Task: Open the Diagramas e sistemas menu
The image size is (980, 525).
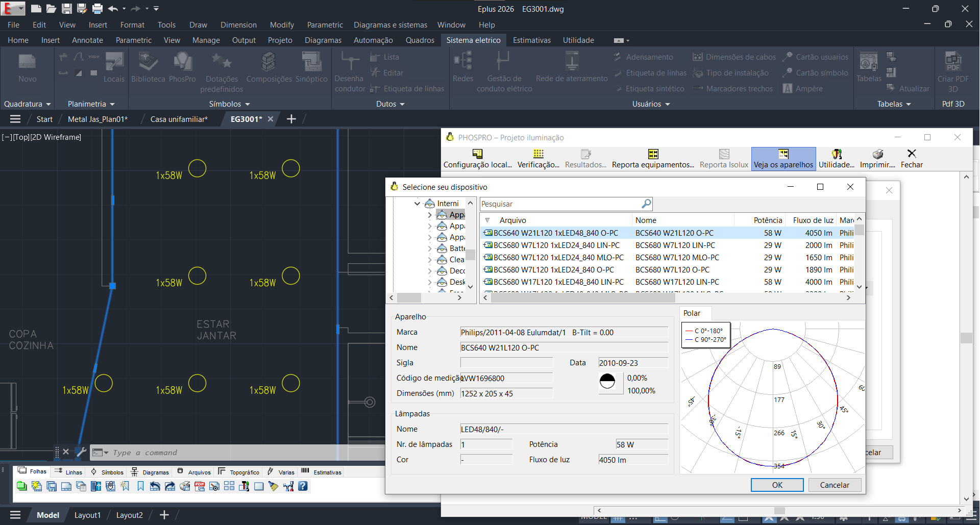Action: 390,25
